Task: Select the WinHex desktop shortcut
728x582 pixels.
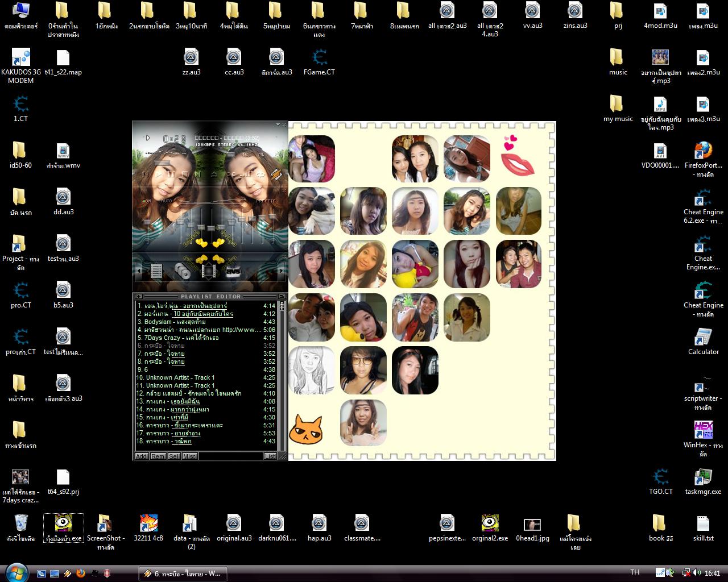Action: coord(703,439)
